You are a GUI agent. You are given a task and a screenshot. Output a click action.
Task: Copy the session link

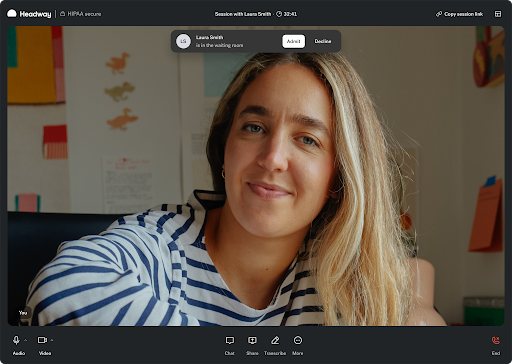click(x=459, y=14)
